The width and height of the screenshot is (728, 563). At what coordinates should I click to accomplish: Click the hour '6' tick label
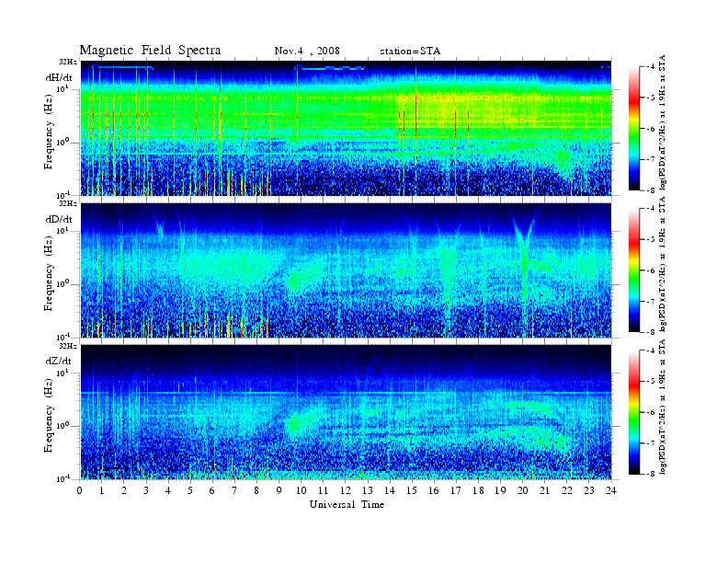tap(212, 490)
